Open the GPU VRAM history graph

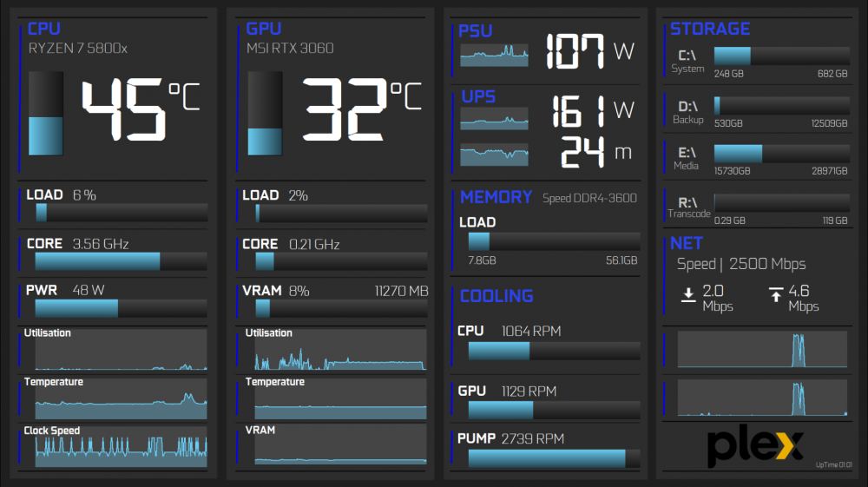tap(339, 447)
